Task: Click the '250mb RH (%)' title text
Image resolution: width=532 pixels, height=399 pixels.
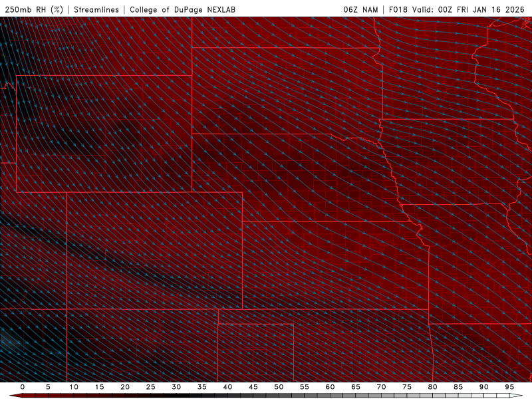Action: (x=34, y=9)
